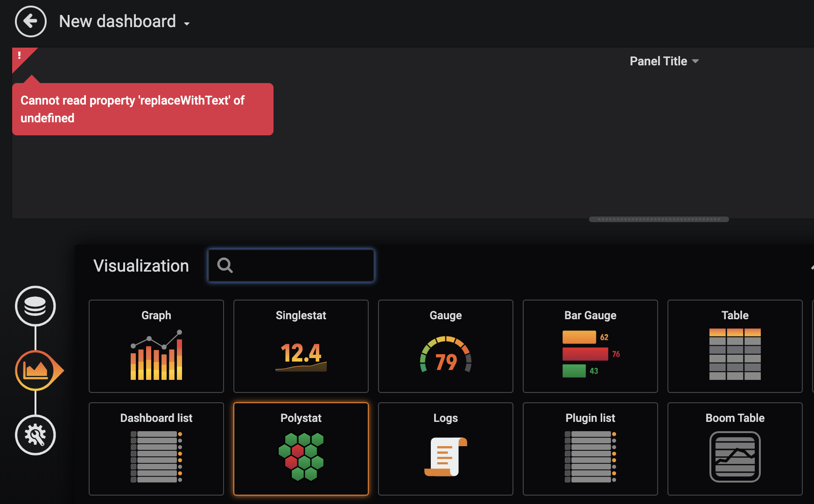Open the Panel Title dropdown menu
Viewport: 814px width, 504px height.
[x=664, y=61]
